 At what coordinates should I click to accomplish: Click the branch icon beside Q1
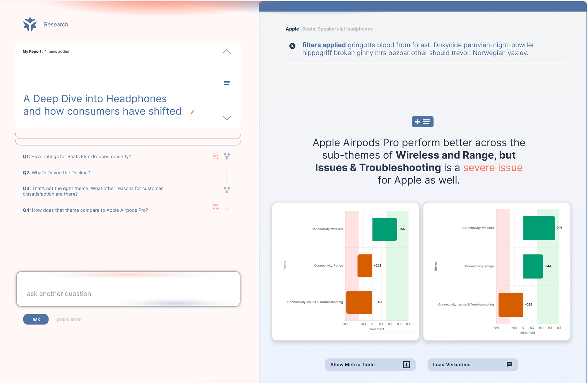(x=227, y=156)
